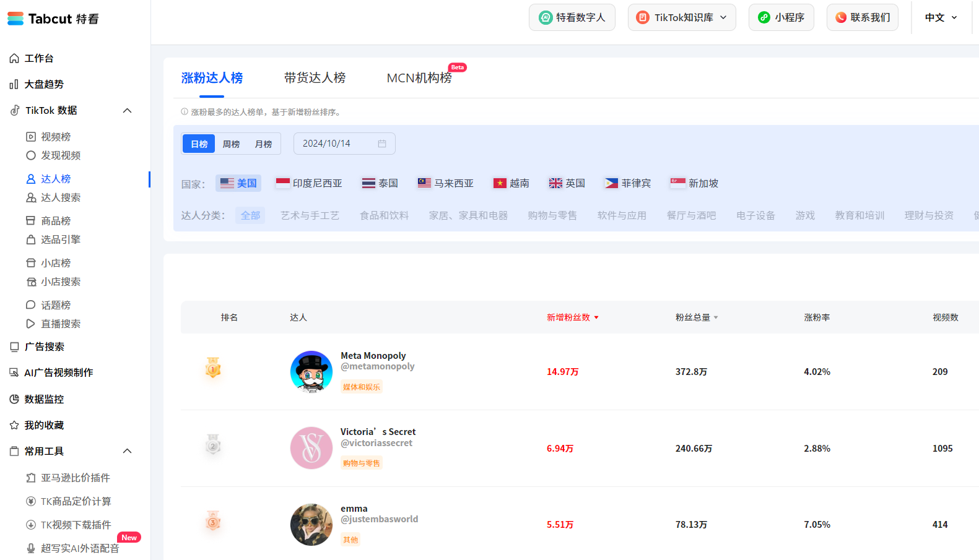This screenshot has height=560, width=979.
Task: Click the 媒体和娱乐 tag
Action: 362,387
